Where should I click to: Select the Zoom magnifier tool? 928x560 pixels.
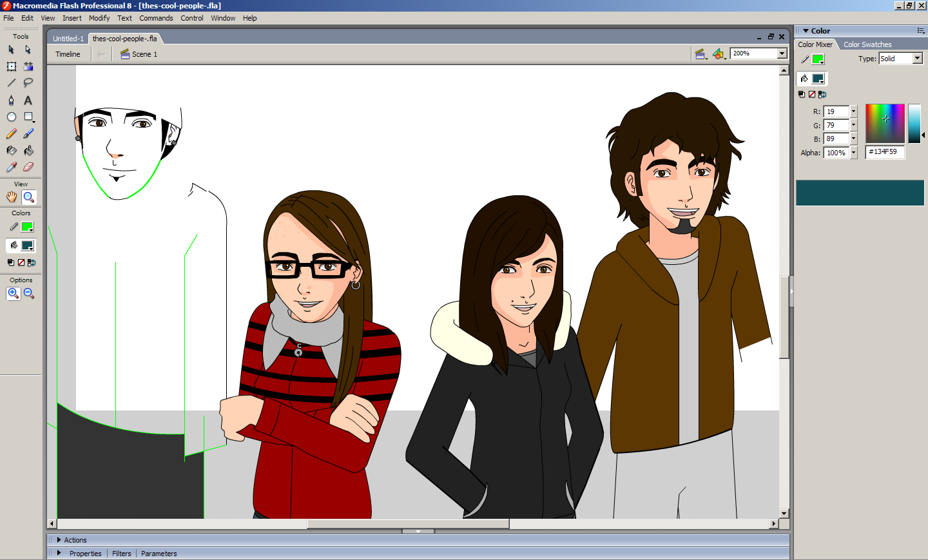(28, 197)
